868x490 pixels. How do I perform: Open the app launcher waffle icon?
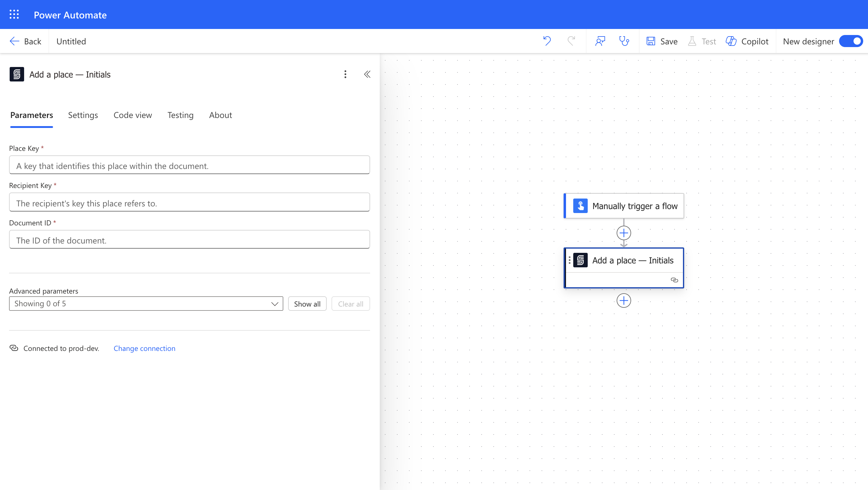tap(14, 14)
